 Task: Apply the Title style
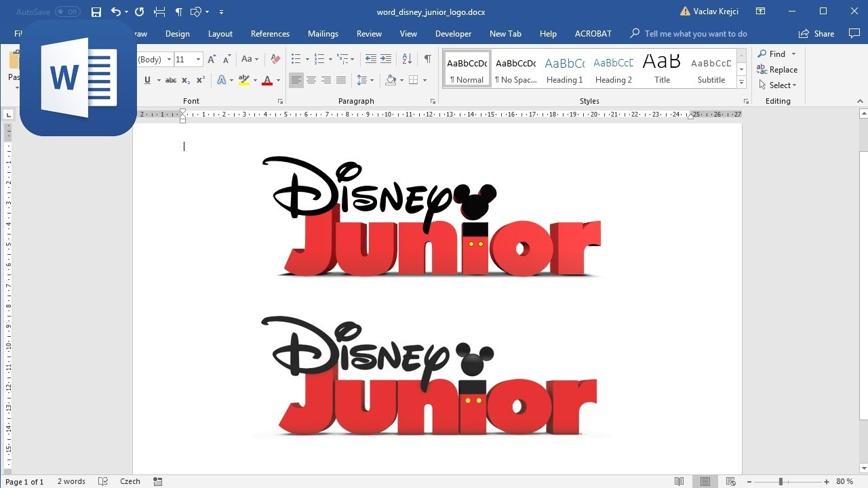click(663, 70)
